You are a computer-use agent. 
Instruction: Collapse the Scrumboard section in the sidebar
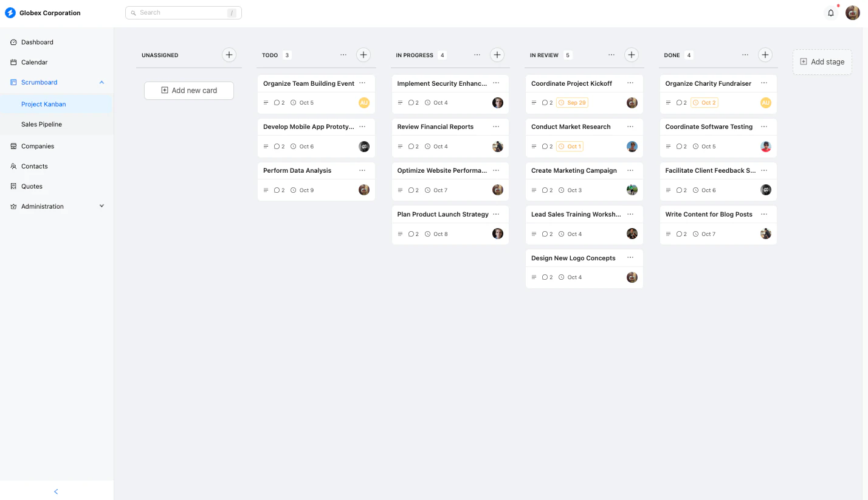click(102, 82)
